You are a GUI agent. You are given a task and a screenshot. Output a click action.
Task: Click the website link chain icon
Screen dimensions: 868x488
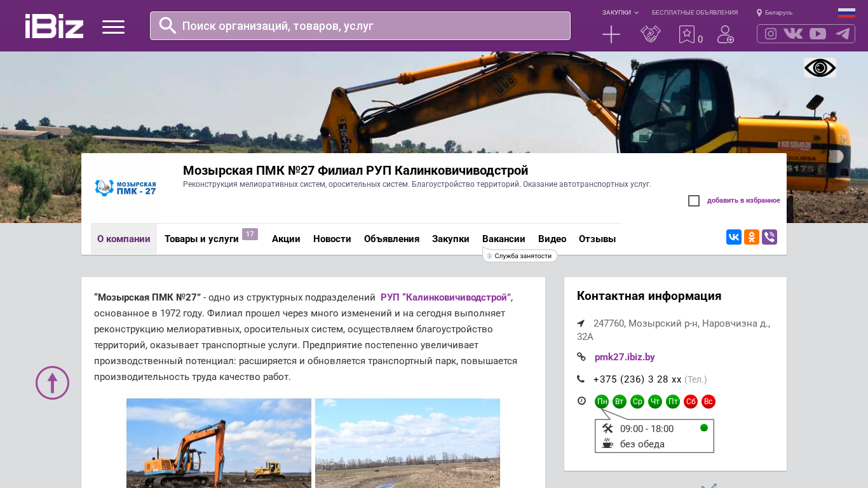581,357
